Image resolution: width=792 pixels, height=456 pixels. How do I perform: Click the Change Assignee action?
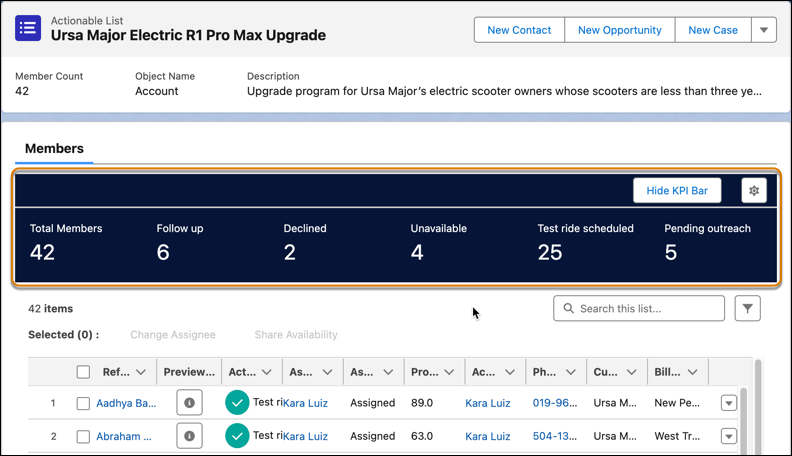[x=173, y=334]
